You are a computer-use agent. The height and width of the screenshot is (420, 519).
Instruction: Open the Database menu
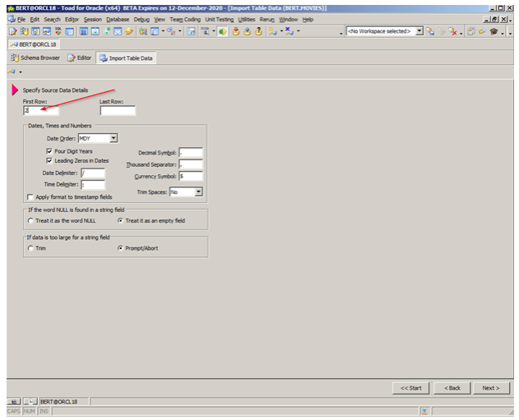118,20
